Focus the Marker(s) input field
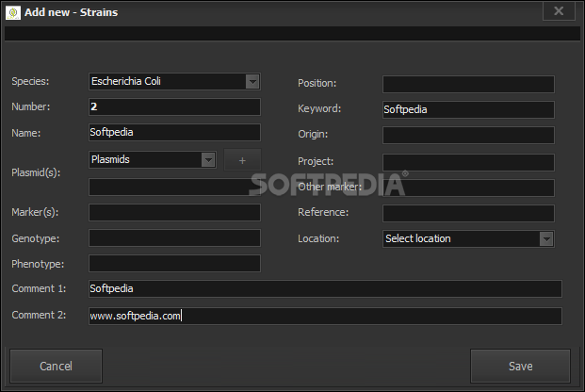This screenshot has height=392, width=585. tap(174, 212)
